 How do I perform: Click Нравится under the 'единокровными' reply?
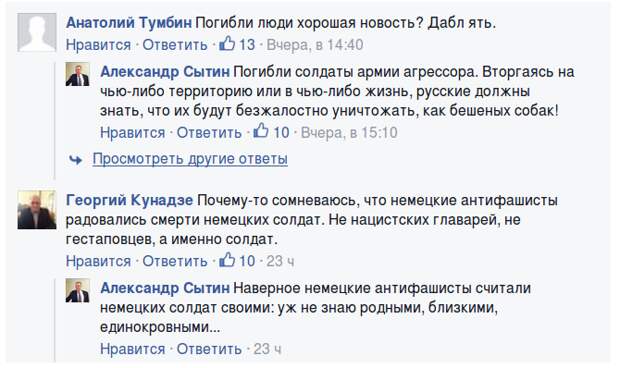coord(132,349)
